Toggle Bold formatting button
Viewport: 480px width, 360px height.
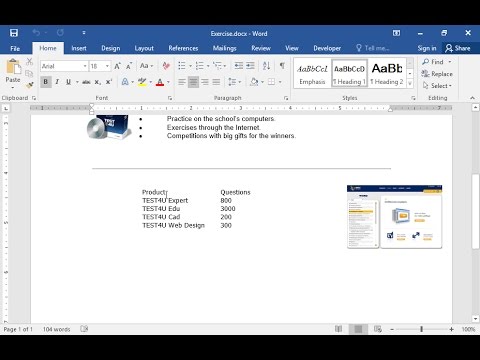coord(46,82)
